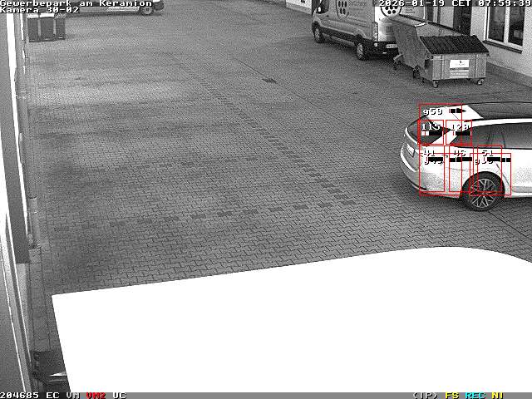Click the (IP) status indicator
Viewport: 532px width, 399px height.
pyautogui.click(x=425, y=395)
